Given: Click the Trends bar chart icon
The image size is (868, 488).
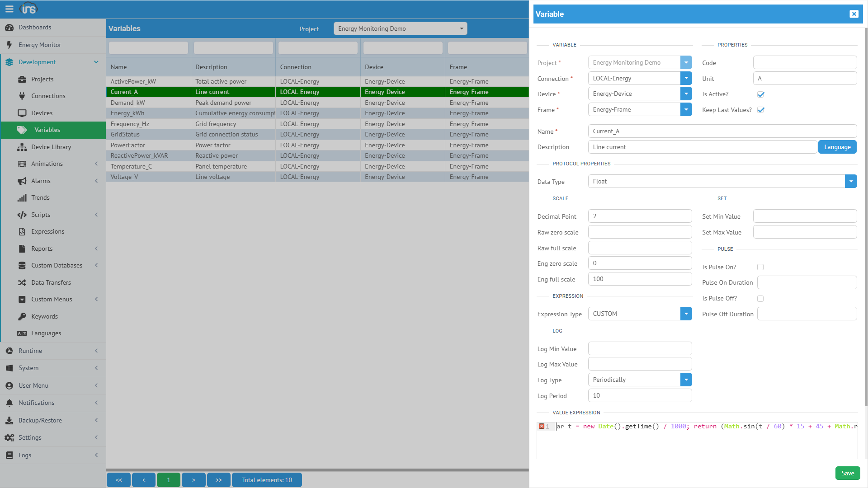Looking at the screenshot, I should pyautogui.click(x=22, y=198).
